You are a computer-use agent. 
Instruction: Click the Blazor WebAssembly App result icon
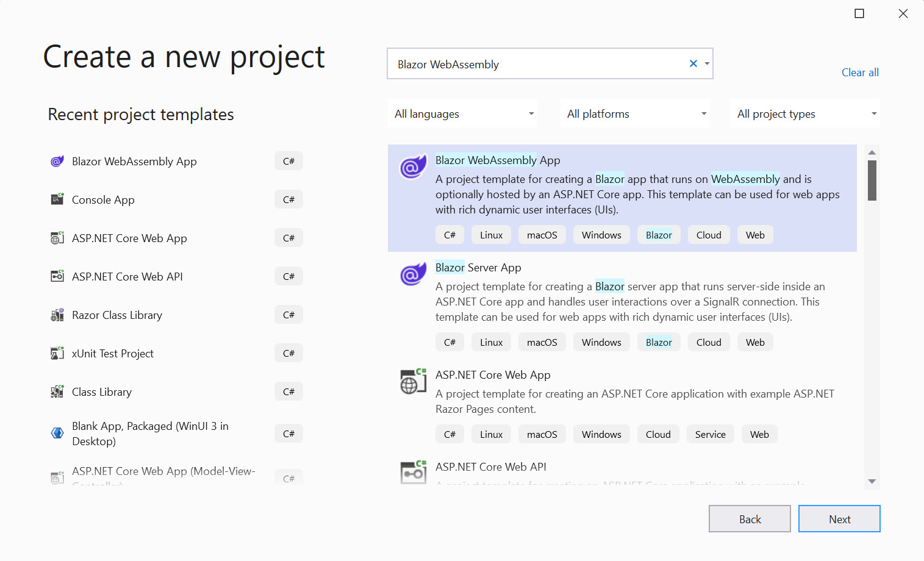coord(413,166)
